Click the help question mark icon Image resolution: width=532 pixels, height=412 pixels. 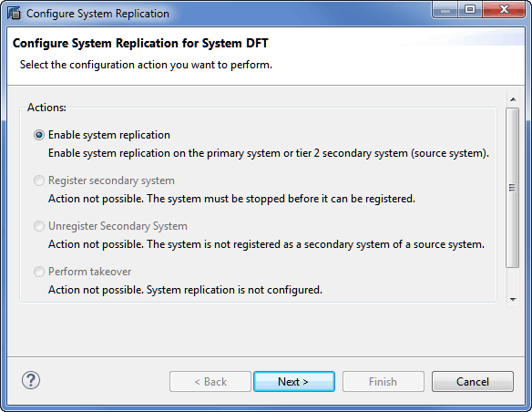click(31, 380)
